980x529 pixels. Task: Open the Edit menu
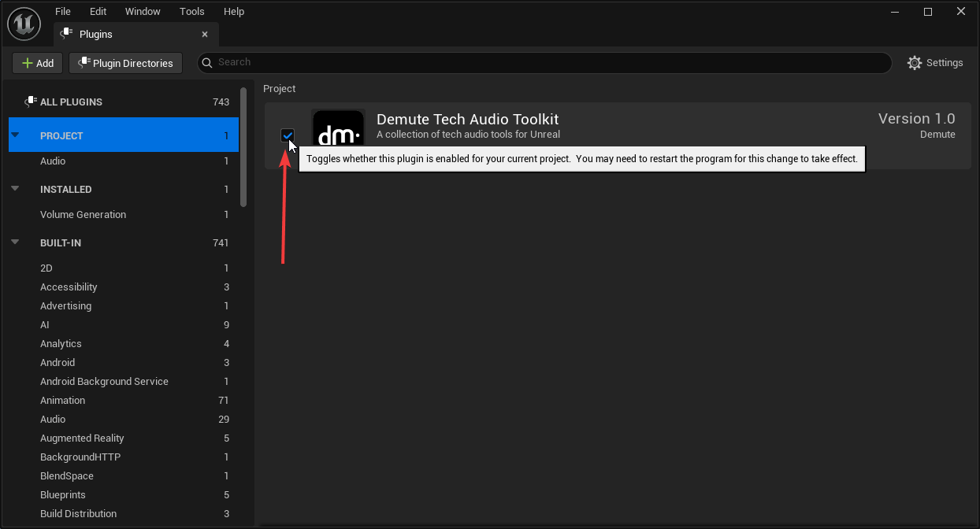pos(98,12)
